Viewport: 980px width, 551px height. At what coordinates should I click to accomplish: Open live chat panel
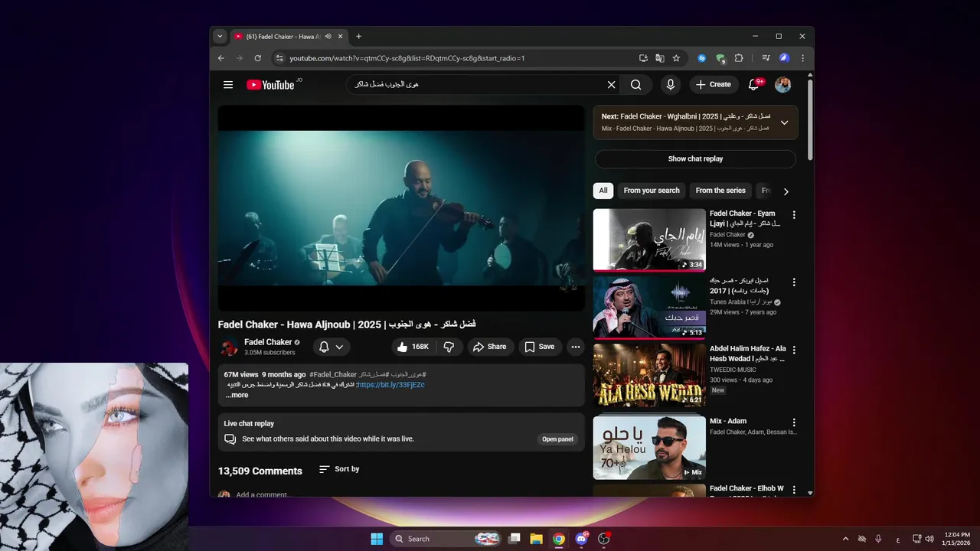click(557, 439)
